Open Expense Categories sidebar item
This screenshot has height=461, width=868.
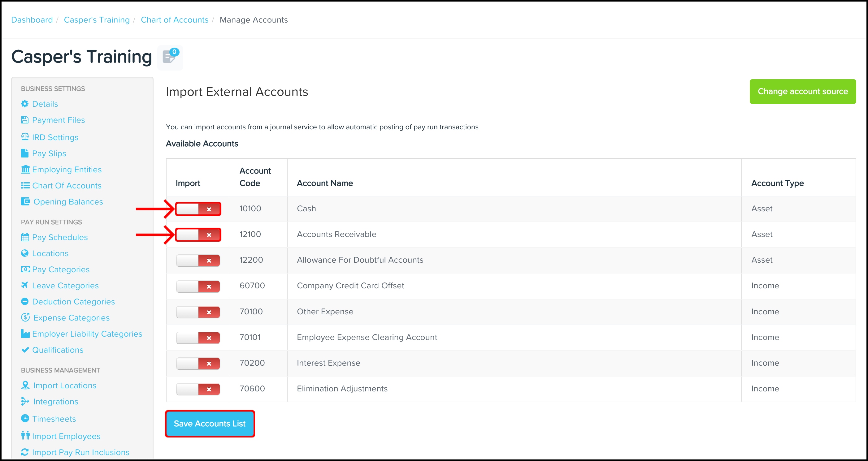(71, 317)
